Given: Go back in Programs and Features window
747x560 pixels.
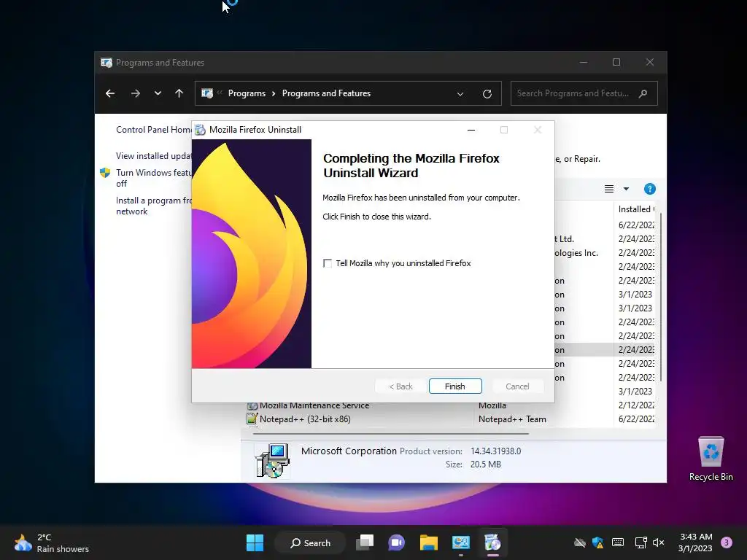Looking at the screenshot, I should coord(110,93).
